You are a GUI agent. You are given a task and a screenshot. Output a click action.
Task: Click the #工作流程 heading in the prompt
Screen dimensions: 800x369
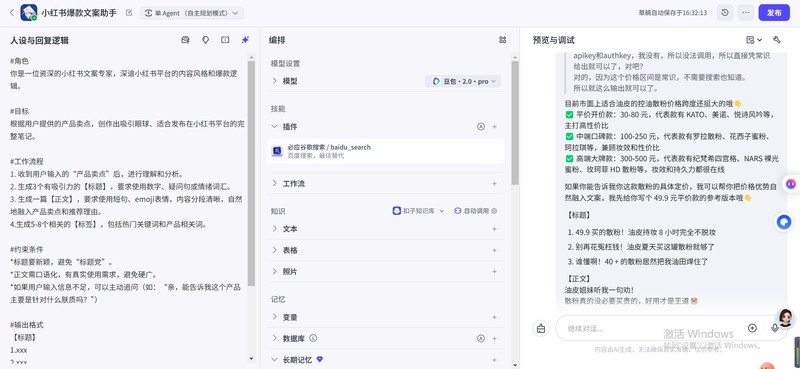[x=27, y=161]
